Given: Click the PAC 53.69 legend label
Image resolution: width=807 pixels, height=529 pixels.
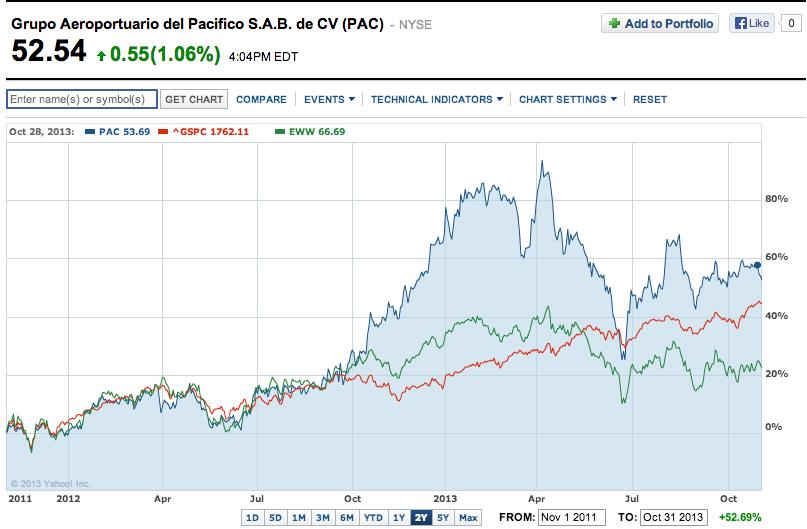Looking at the screenshot, I should pos(125,132).
